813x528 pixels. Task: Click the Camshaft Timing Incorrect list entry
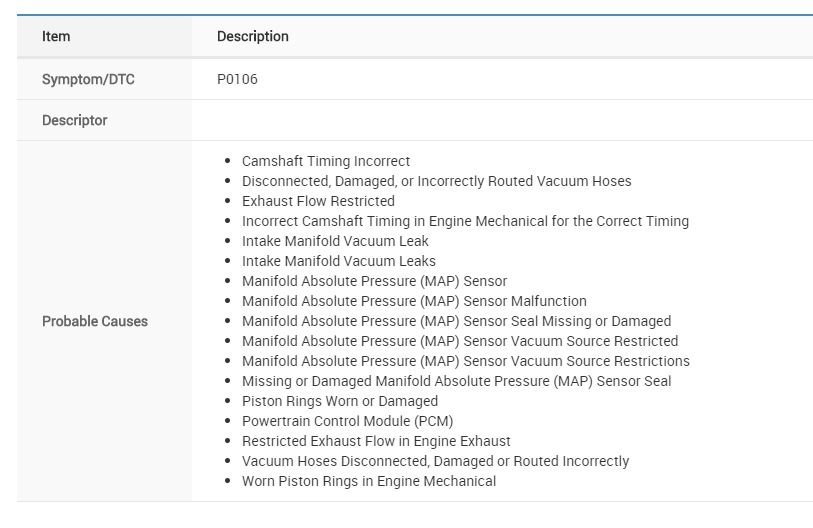[326, 161]
